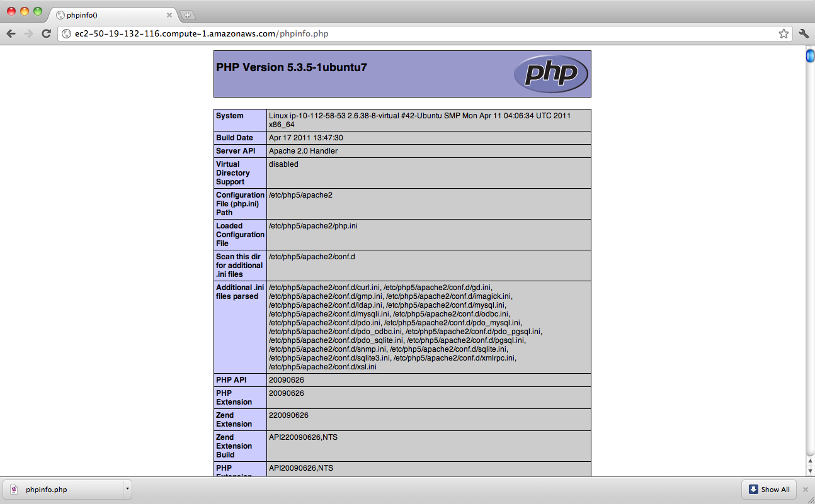Screen dimensions: 815x504
Task: Click the Build Date value Apr 17 2011 13:47:30
Action: tap(306, 138)
